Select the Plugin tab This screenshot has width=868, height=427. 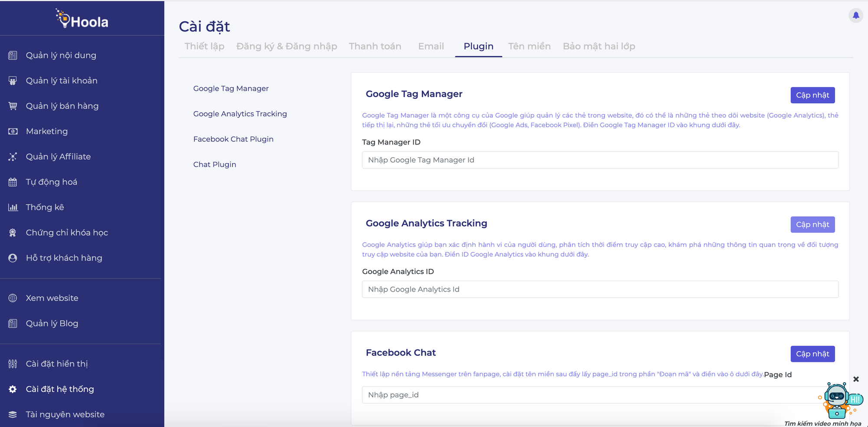coord(478,46)
